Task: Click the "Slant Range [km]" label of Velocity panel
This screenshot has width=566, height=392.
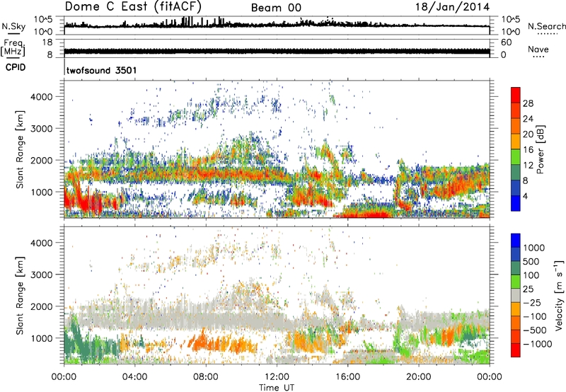Action: [x=20, y=295]
